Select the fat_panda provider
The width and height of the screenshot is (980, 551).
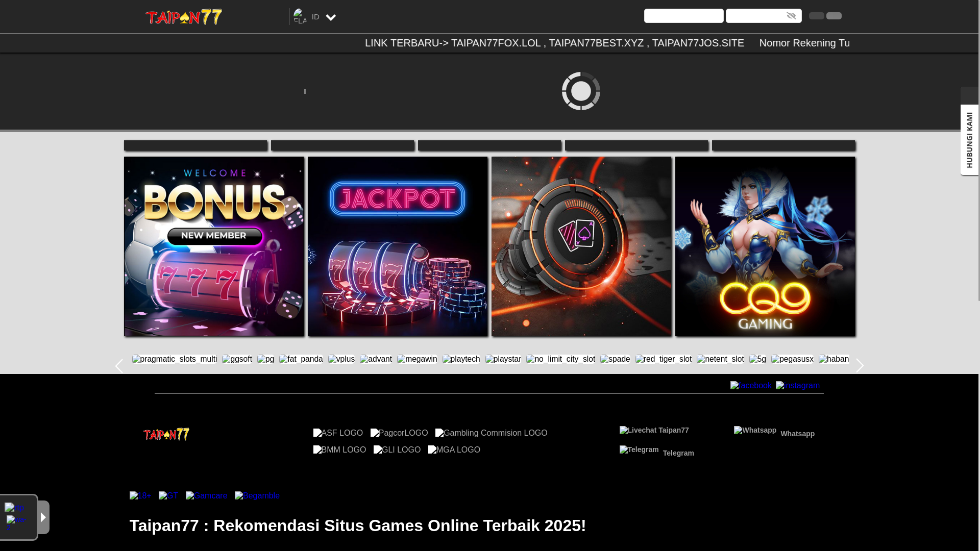click(301, 359)
